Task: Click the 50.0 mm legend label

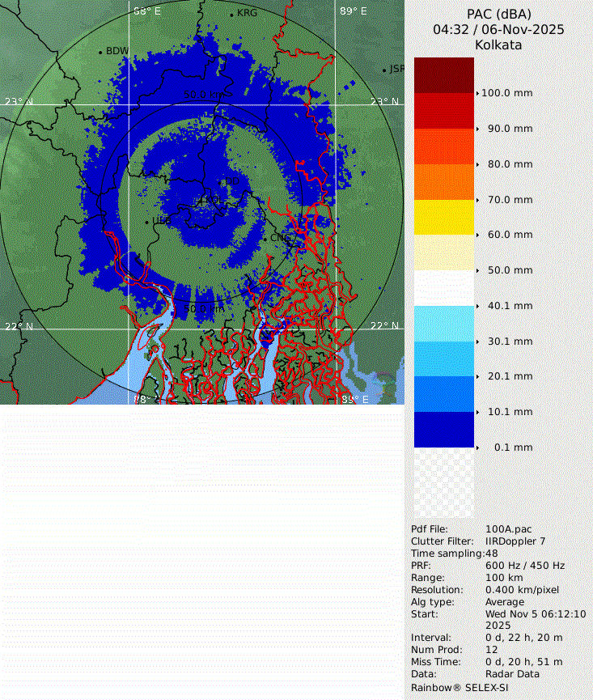Action: point(509,270)
